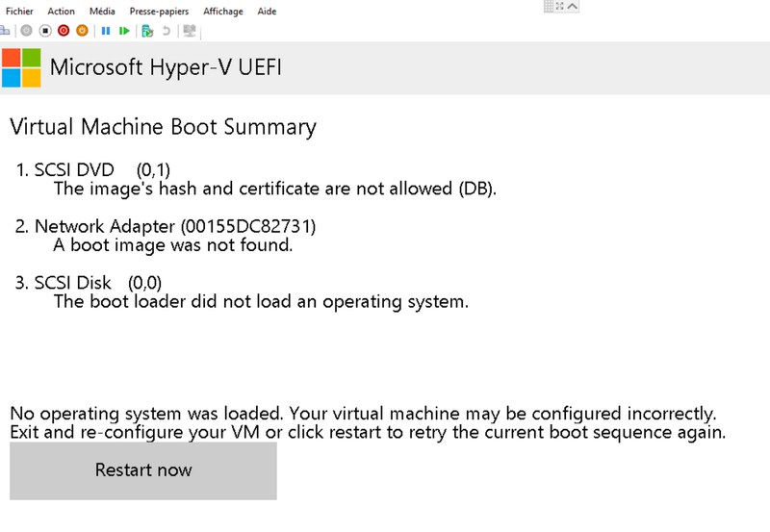Open the Affichage menu
The image size is (770, 532).
222,12
